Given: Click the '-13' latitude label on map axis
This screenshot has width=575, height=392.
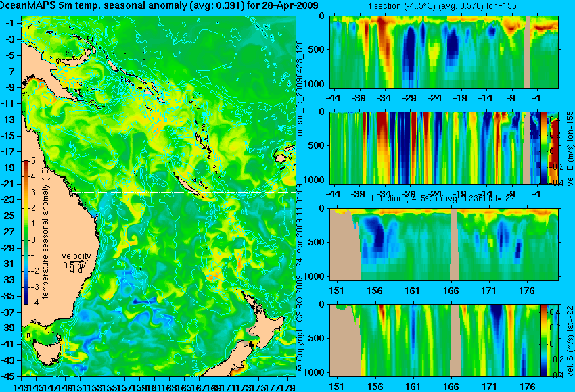Looking at the screenshot, I should [x=7, y=120].
